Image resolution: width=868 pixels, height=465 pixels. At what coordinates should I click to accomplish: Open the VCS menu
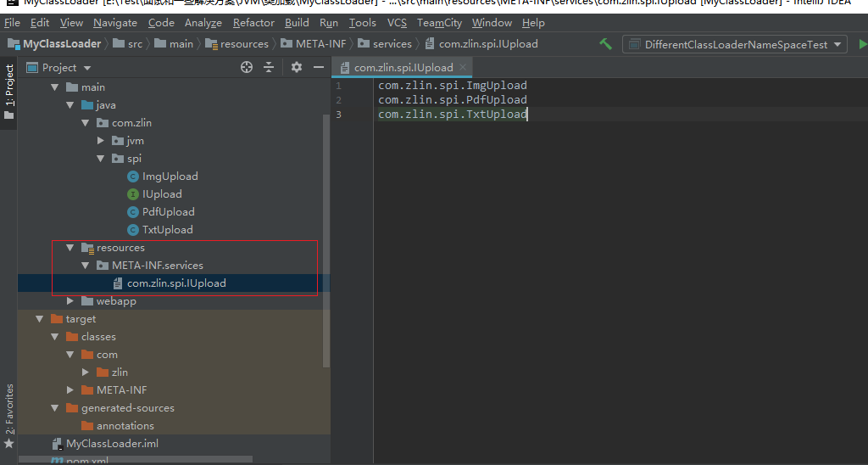397,23
